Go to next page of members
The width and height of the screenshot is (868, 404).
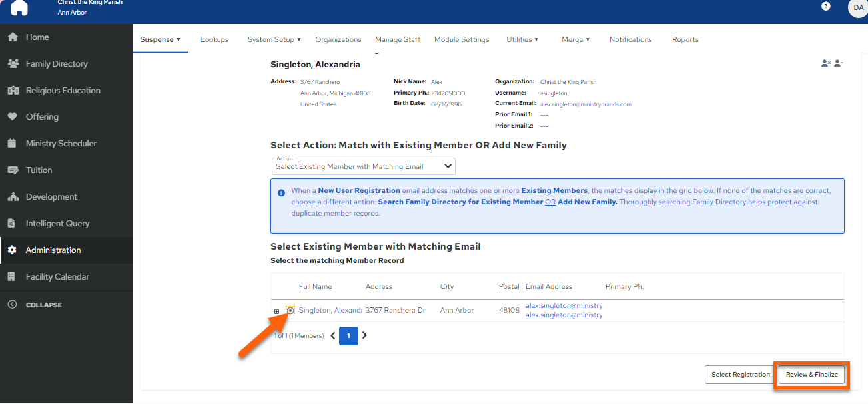(364, 336)
